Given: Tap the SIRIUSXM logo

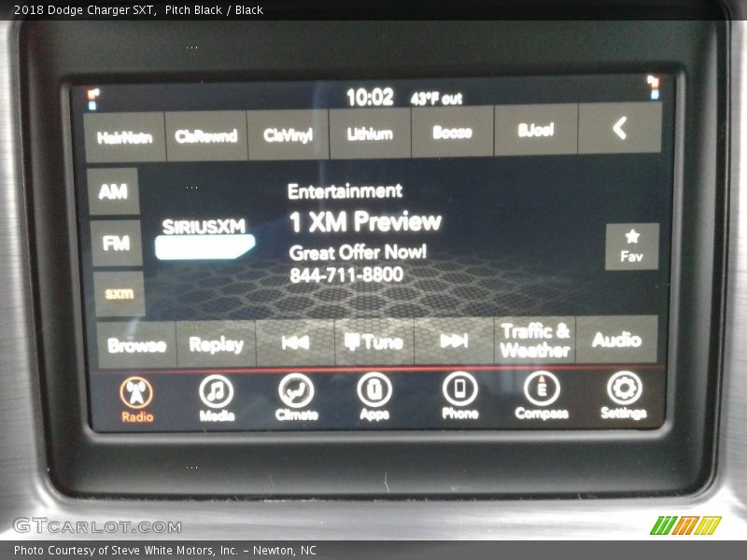Looking at the screenshot, I should pyautogui.click(x=204, y=239).
